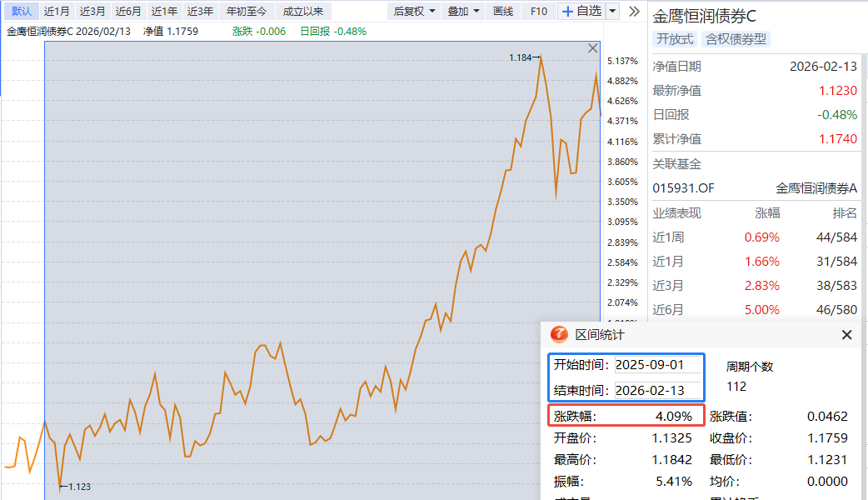868x500 pixels.
Task: Click the 开放式 fund type tag
Action: pos(675,39)
